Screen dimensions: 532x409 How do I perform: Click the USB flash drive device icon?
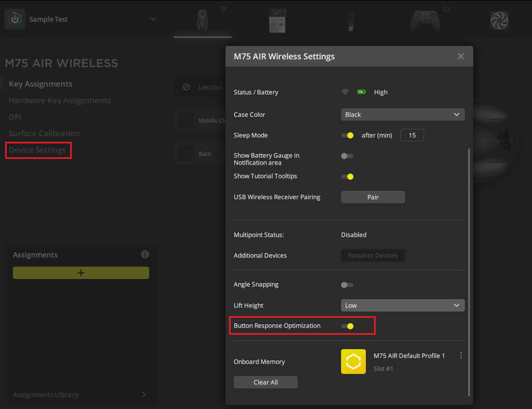pos(350,21)
